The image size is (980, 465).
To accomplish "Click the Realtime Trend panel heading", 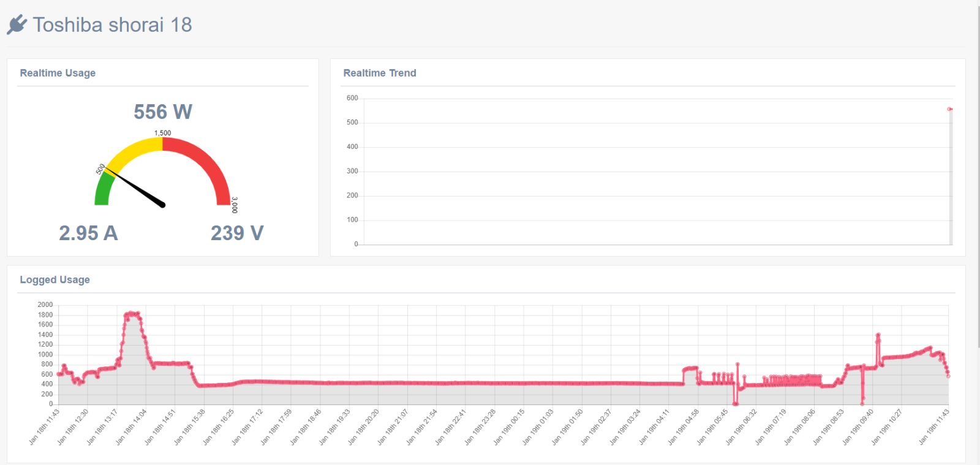I will pyautogui.click(x=380, y=73).
